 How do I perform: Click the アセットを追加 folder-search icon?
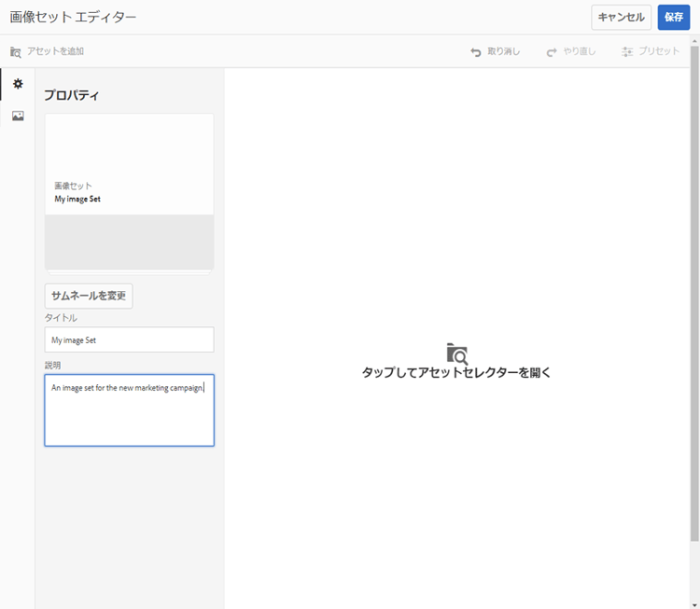16,51
